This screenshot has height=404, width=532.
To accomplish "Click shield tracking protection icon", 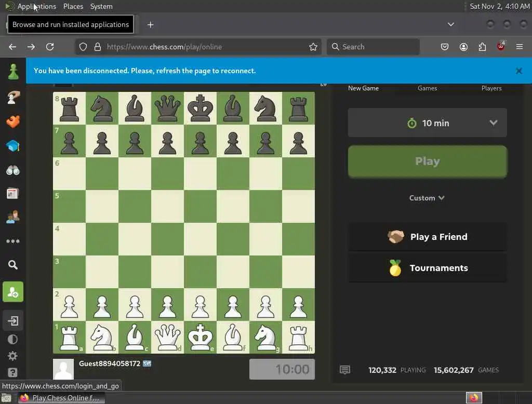I will click(x=83, y=47).
